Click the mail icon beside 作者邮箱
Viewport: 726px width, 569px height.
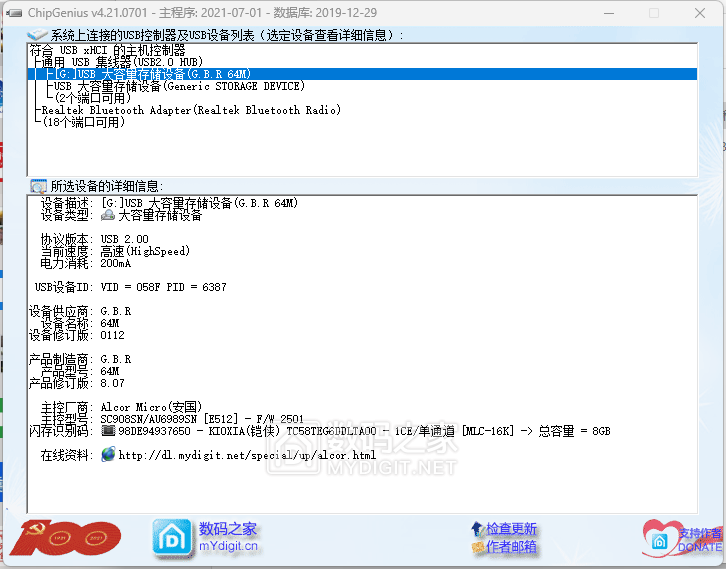tap(477, 547)
